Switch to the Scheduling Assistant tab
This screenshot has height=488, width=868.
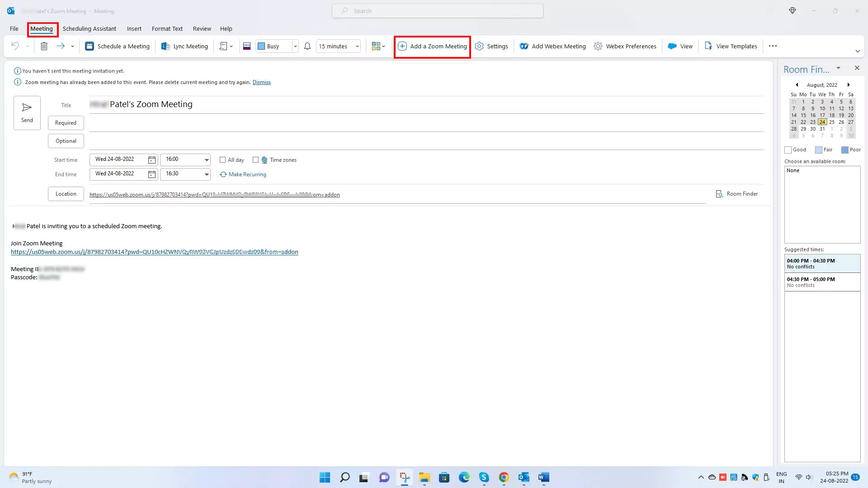pos(90,28)
